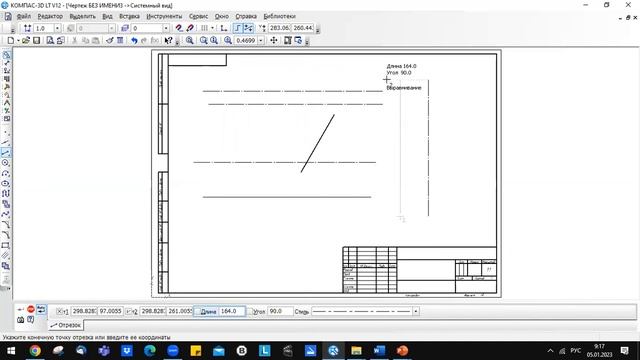Screen dimensions: 640x360
Task: Click the Open file folder icon
Action: (26, 40)
